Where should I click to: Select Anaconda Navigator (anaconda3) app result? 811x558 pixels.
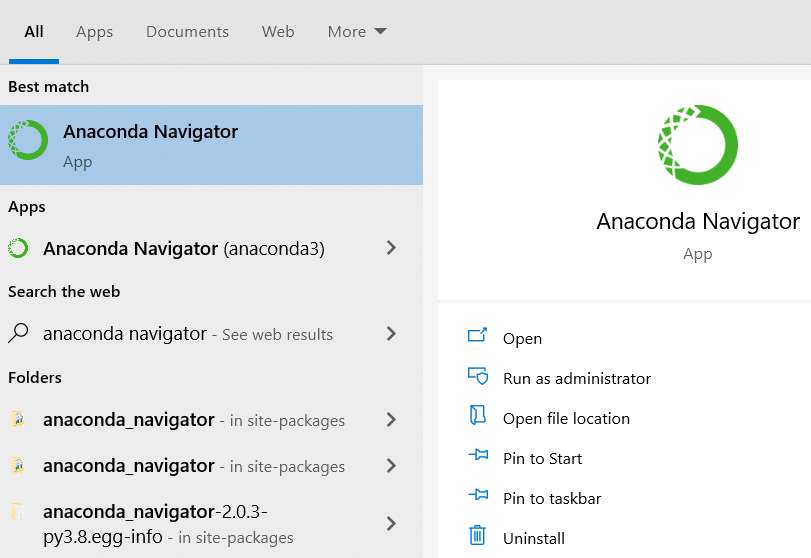coord(211,248)
